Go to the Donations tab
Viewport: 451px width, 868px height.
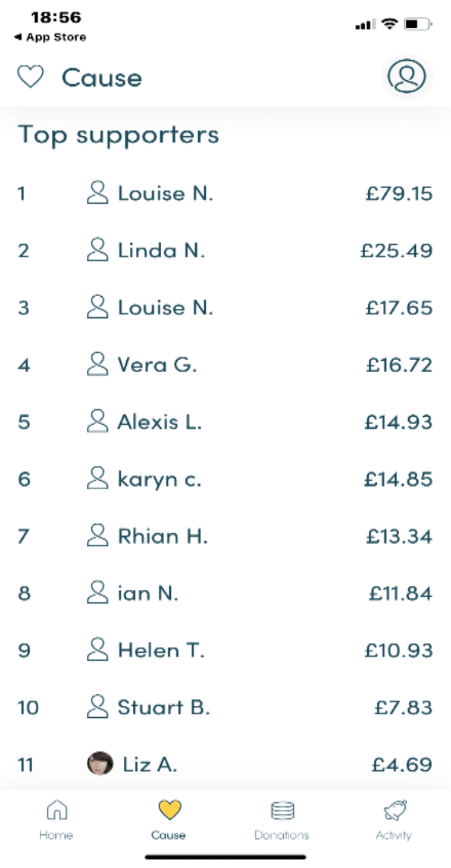coord(281,819)
